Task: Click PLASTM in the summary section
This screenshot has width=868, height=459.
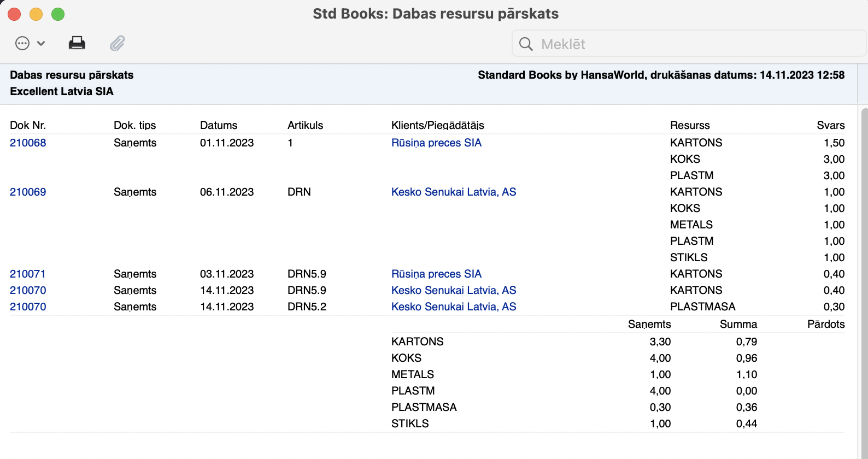Action: click(x=413, y=391)
